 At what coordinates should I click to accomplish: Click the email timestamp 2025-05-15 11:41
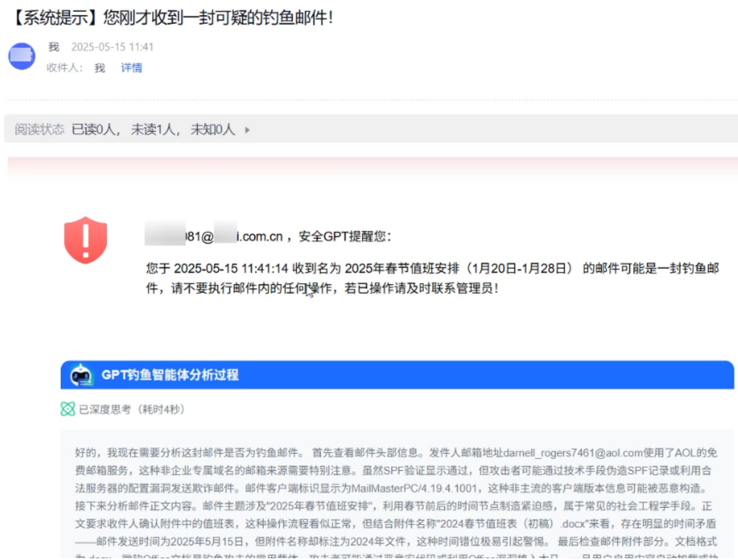112,47
